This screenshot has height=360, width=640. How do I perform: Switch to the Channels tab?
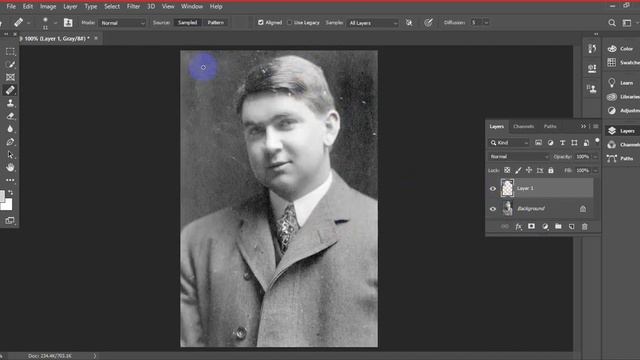coord(524,127)
